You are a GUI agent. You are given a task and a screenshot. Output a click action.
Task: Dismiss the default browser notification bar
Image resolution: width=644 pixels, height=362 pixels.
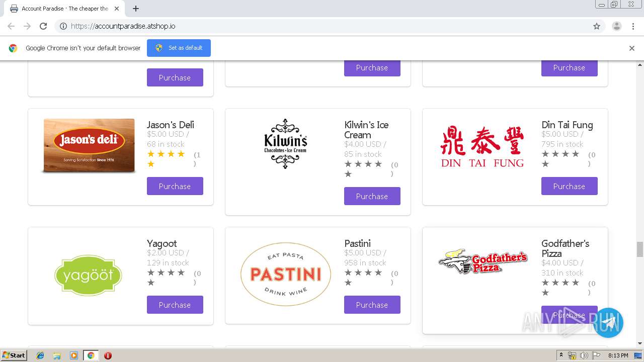click(x=632, y=48)
